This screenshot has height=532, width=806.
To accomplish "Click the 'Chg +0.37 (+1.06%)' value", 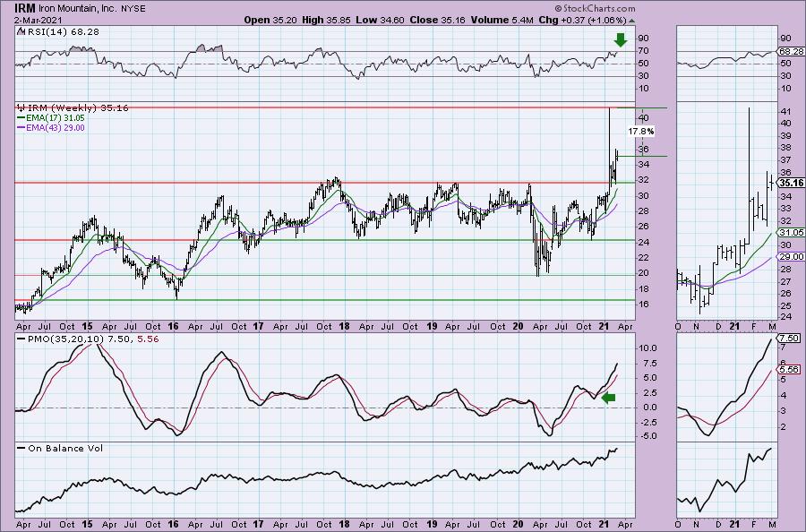I will click(582, 20).
